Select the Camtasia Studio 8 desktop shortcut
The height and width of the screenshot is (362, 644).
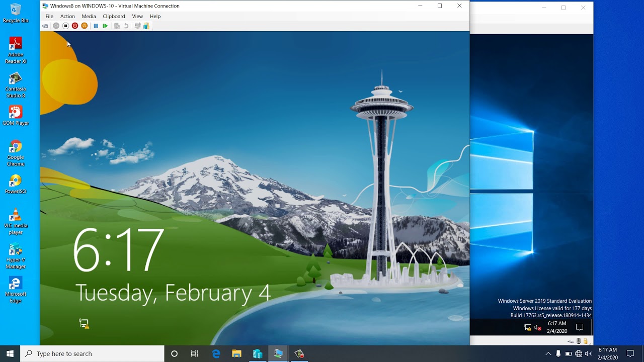[16, 84]
